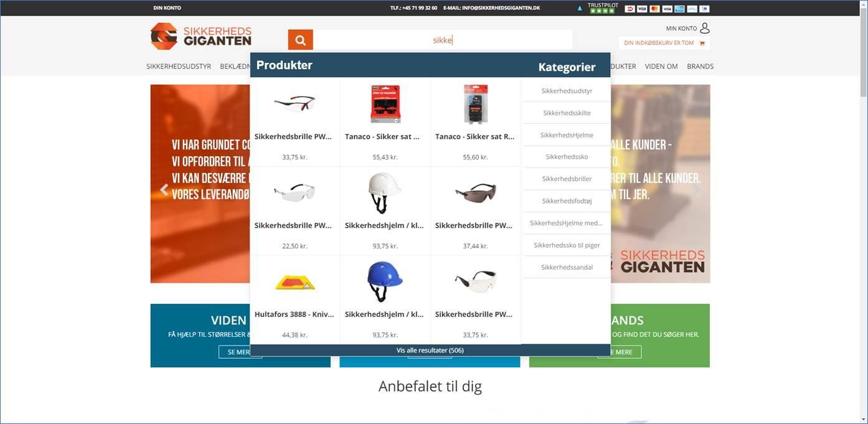Open the Hultafors 3888 knife product
This screenshot has height=424, width=868.
(x=295, y=314)
